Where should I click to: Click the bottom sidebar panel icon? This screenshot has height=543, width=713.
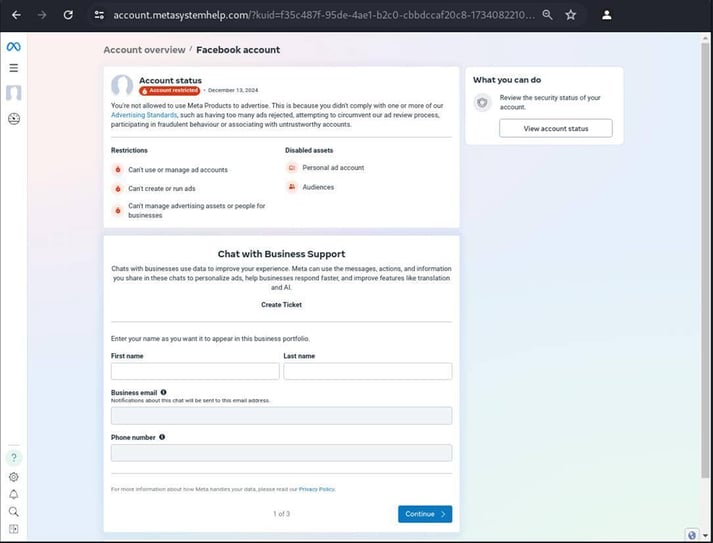click(x=14, y=529)
